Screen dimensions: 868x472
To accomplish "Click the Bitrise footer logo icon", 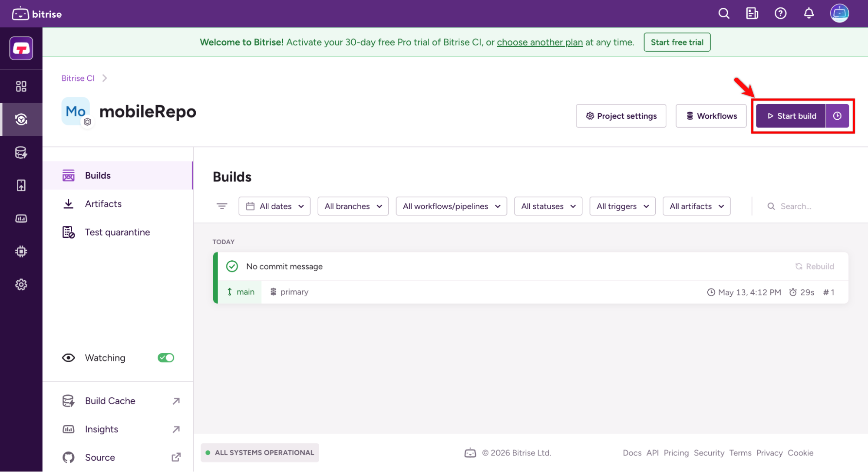I will coord(470,453).
